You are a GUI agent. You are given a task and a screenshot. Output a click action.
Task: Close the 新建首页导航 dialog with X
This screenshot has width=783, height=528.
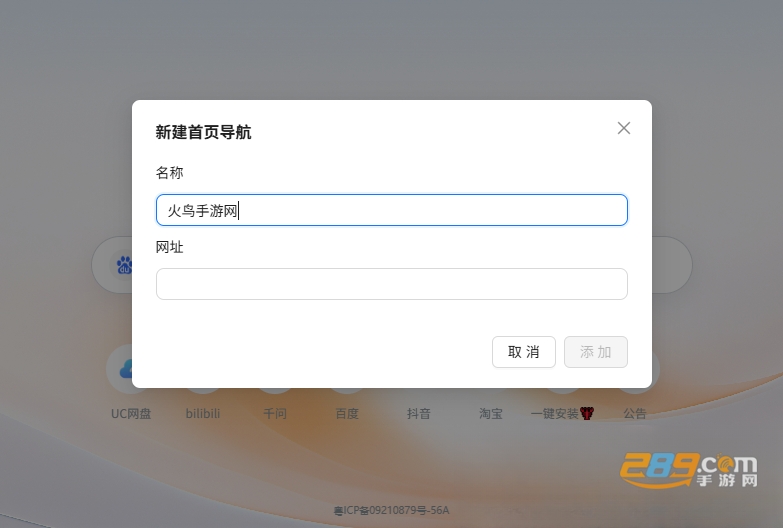tap(624, 128)
